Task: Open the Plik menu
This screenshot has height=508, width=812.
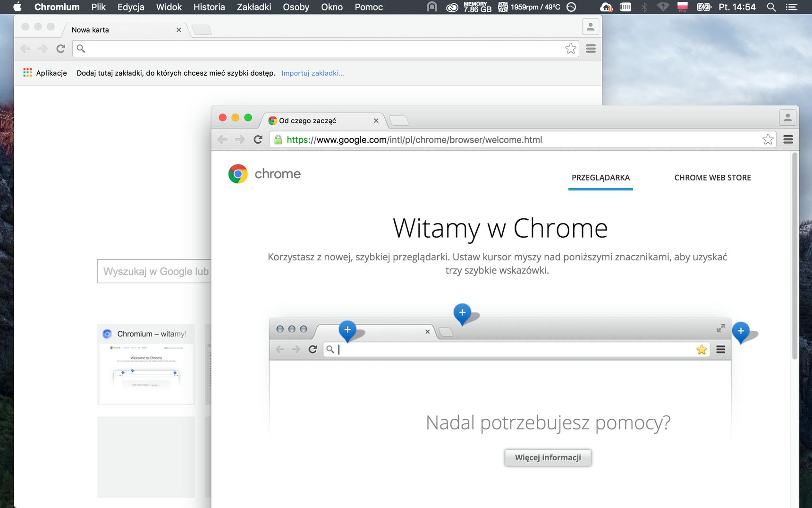Action: coord(98,7)
